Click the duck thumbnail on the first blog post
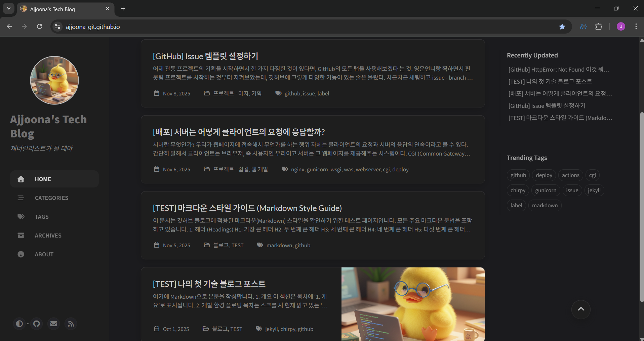 coord(413,304)
